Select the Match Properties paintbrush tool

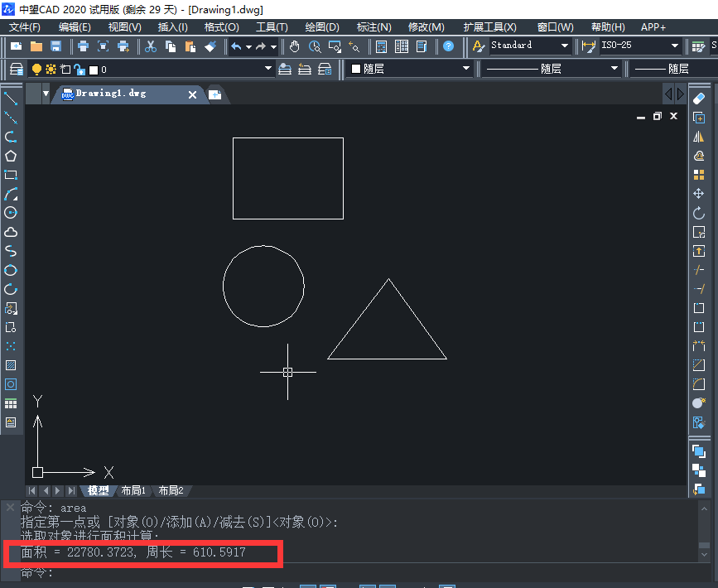210,46
